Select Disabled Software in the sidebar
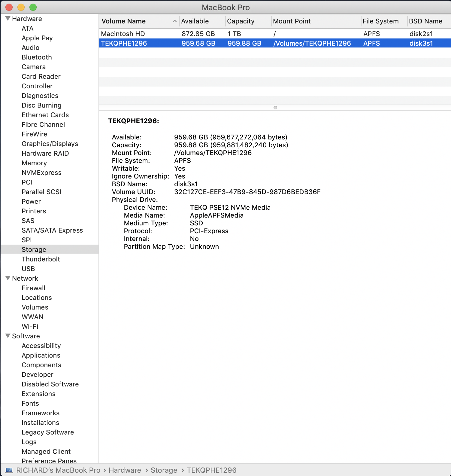The image size is (451, 476). [x=50, y=384]
